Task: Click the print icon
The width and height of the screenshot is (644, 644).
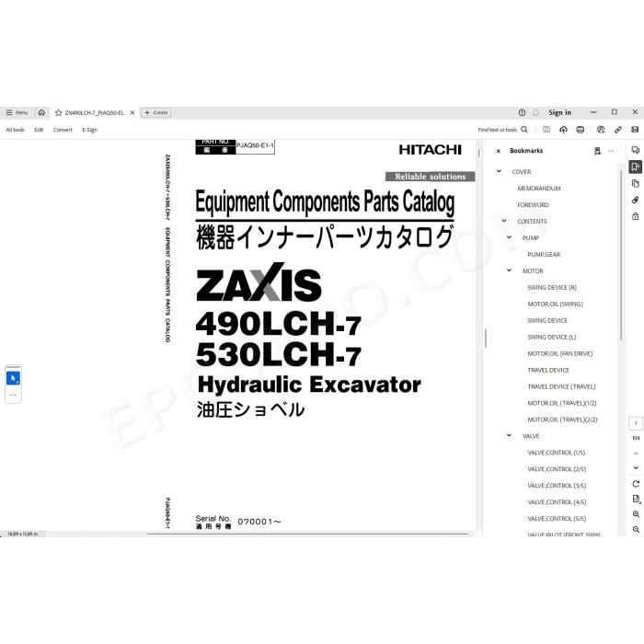Action: 581,130
